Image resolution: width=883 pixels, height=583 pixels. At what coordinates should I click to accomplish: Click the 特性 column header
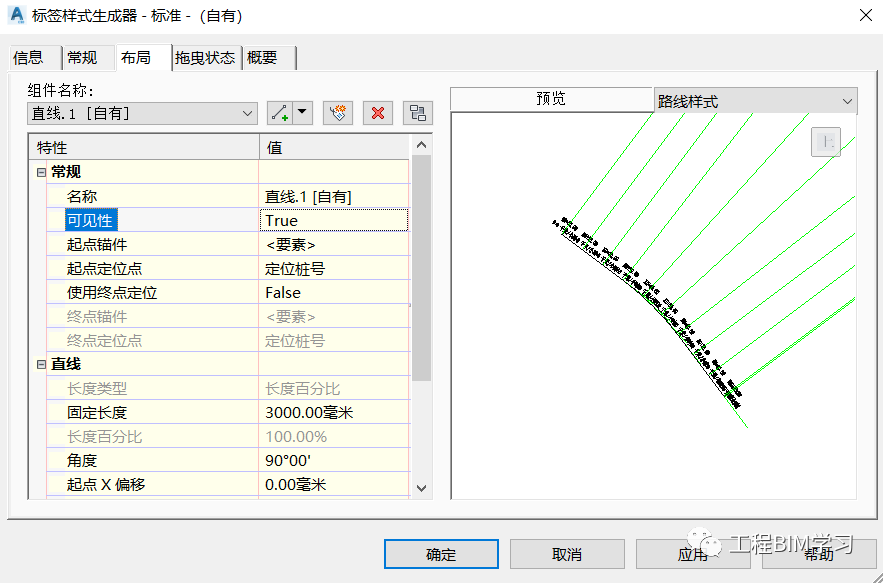point(144,148)
